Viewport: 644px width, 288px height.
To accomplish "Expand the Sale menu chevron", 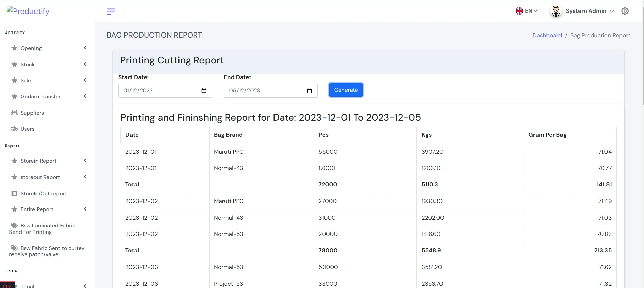I will click(85, 80).
